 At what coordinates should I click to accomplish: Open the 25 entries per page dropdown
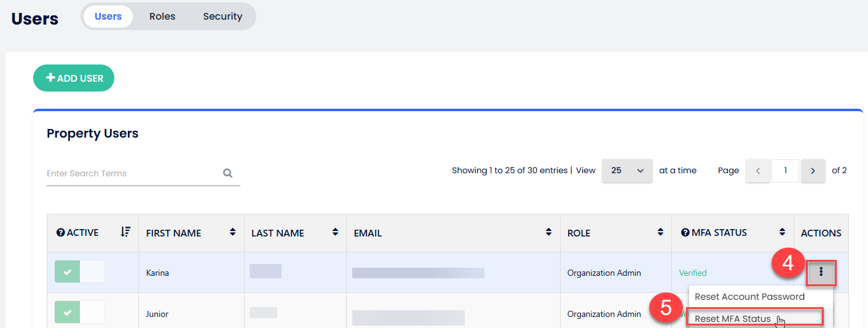(x=627, y=171)
